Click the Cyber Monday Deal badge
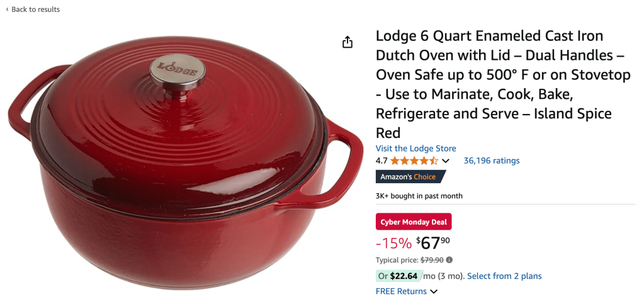 point(414,222)
